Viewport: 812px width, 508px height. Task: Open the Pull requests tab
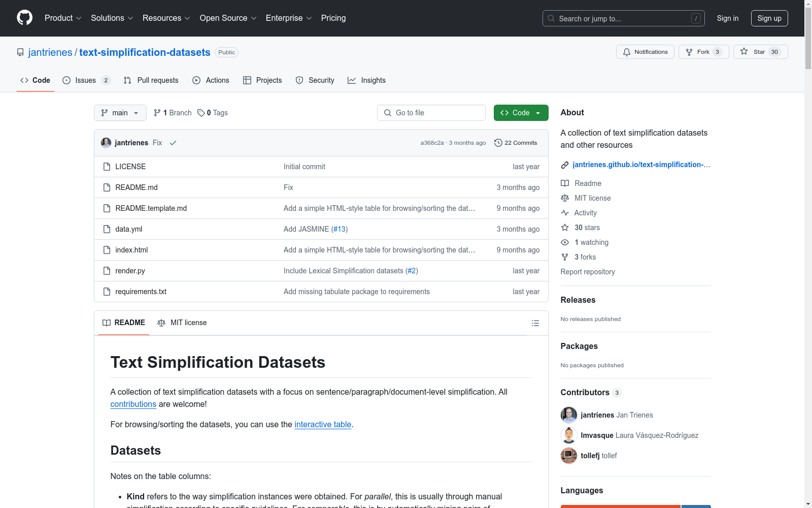(x=151, y=80)
